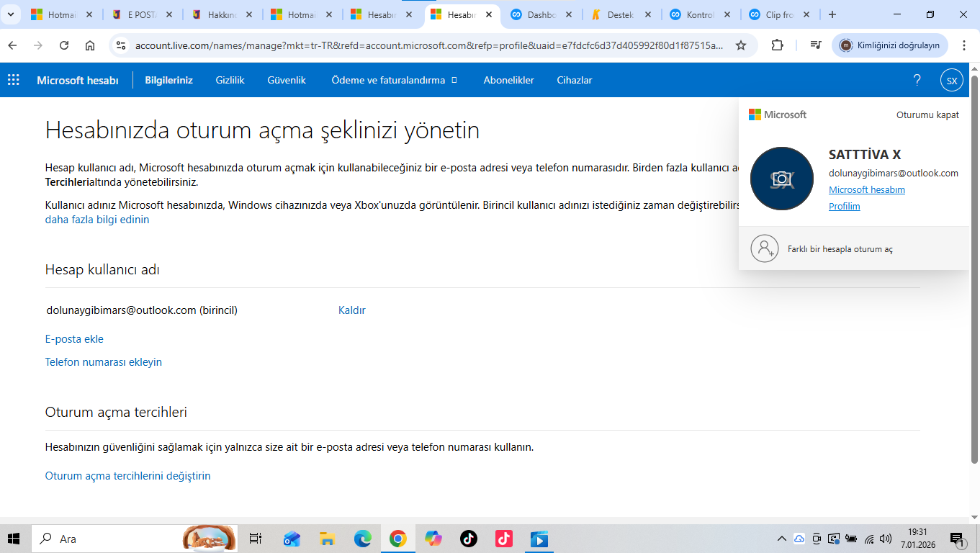Open the Microsoft hesabım link
Viewport: 980px width, 553px height.
point(867,189)
